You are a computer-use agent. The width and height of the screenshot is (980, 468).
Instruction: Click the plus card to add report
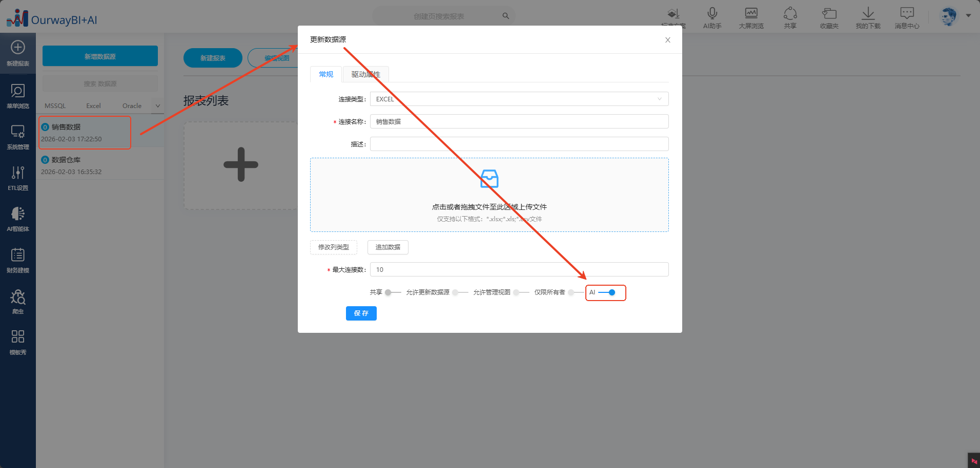pyautogui.click(x=241, y=165)
